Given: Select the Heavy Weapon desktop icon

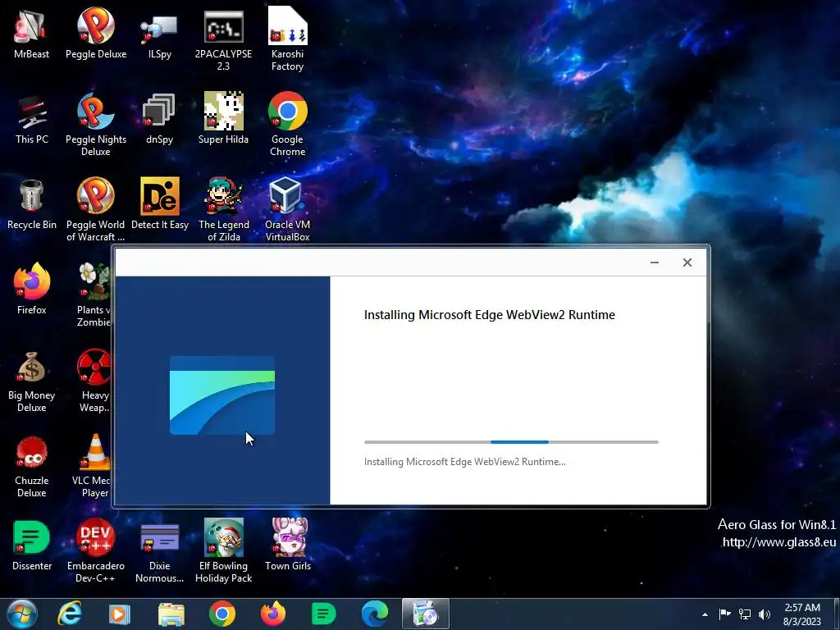Looking at the screenshot, I should [x=94, y=381].
